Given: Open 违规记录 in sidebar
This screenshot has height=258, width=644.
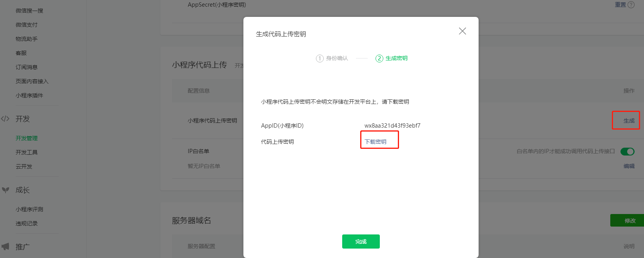Looking at the screenshot, I should click(27, 223).
